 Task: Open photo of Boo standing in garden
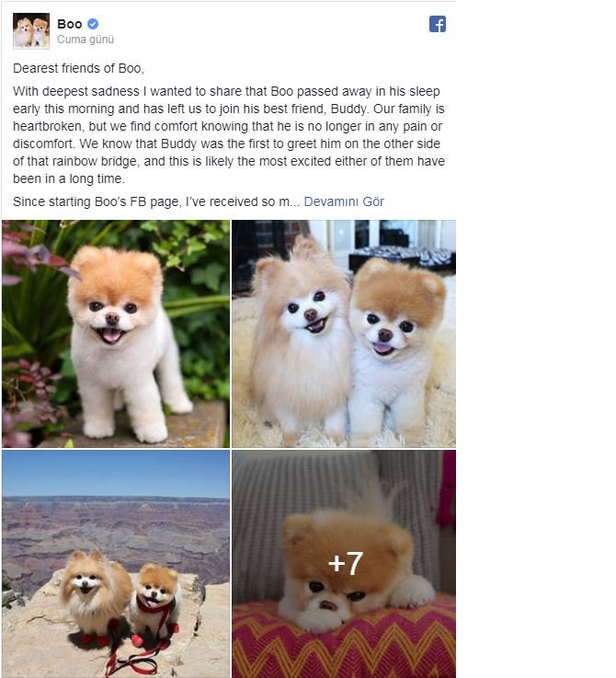(x=116, y=334)
